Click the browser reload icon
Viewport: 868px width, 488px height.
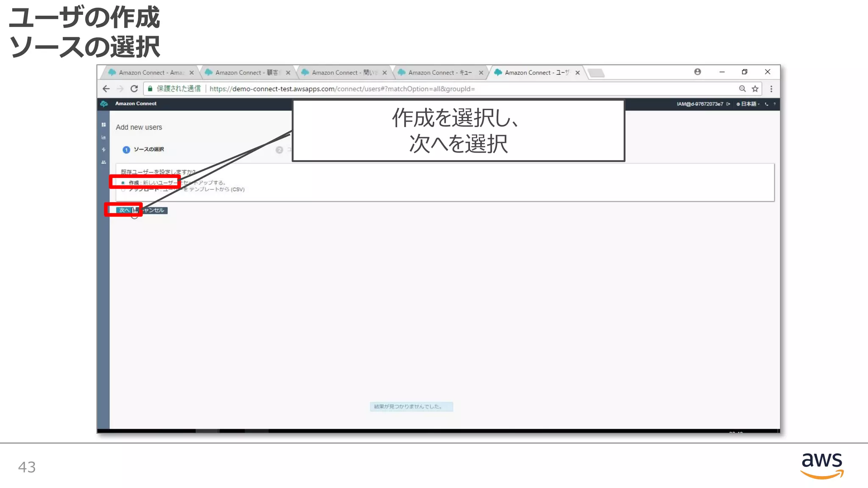134,89
